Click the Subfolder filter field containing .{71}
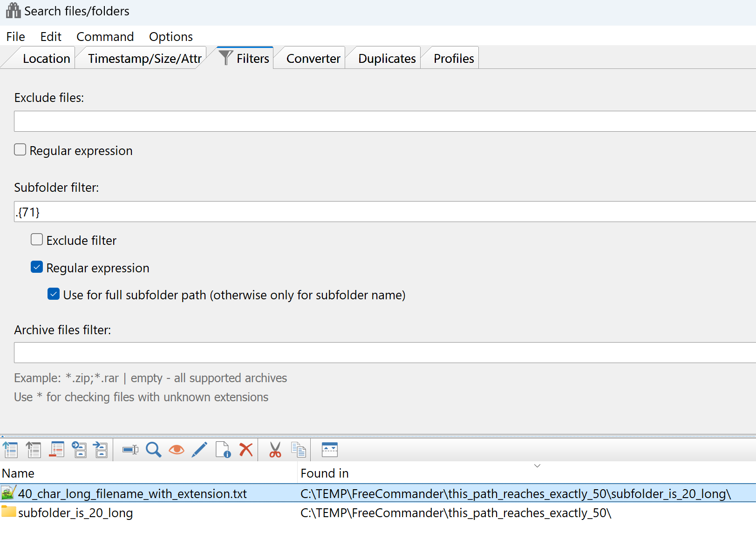This screenshot has width=756, height=546. coord(385,212)
